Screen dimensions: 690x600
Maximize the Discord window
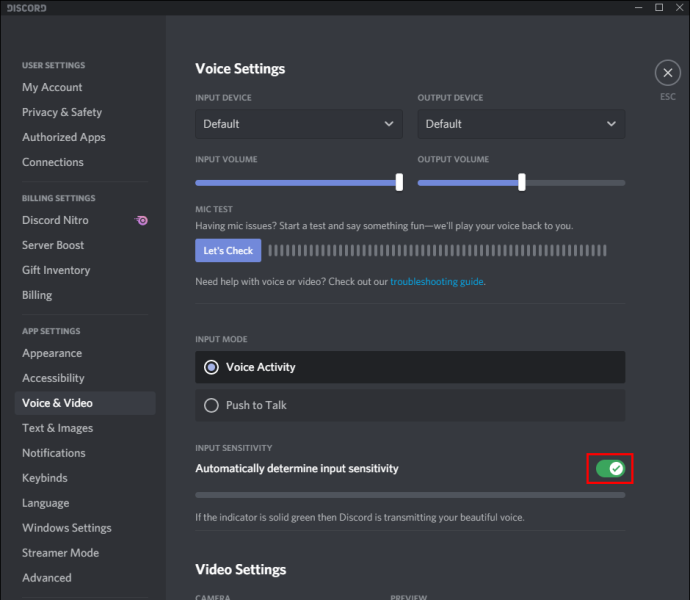point(659,7)
